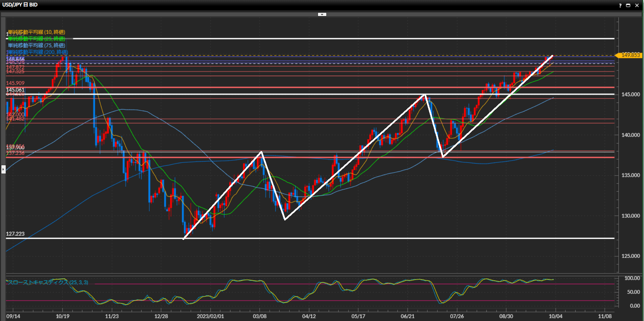Select the 10-period moving average label
The width and height of the screenshot is (644, 321).
tap(37, 32)
